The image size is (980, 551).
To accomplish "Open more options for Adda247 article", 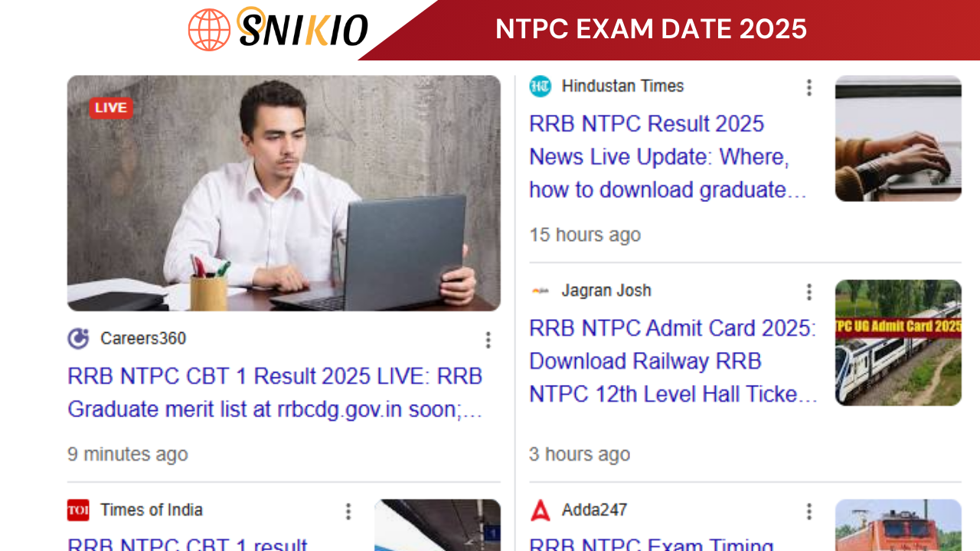I will (808, 511).
